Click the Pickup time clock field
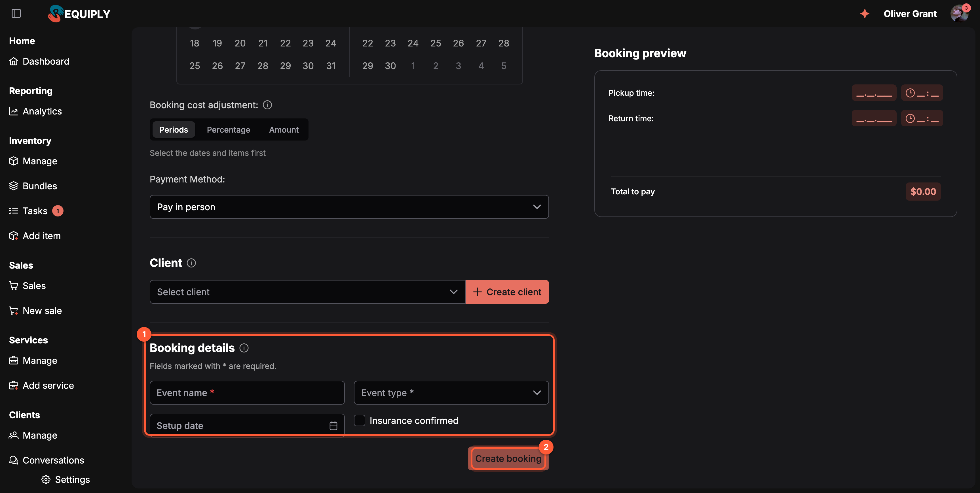This screenshot has height=493, width=980. (922, 93)
